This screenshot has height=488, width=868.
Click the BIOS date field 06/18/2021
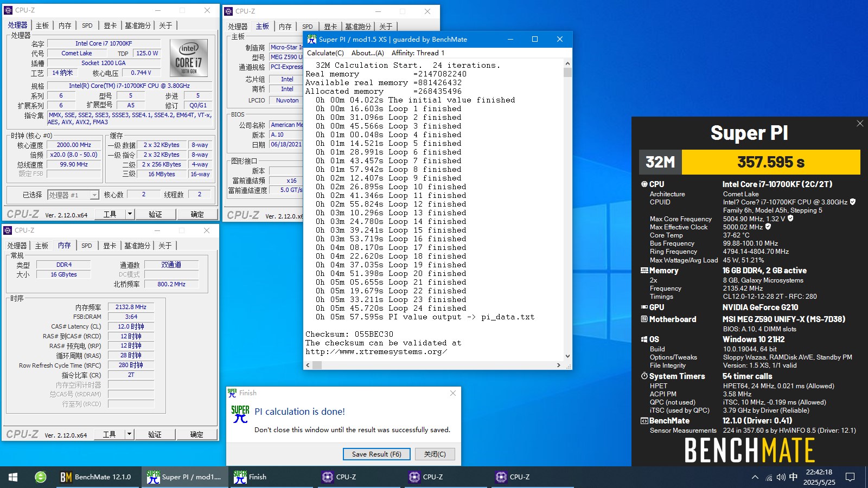pyautogui.click(x=286, y=145)
